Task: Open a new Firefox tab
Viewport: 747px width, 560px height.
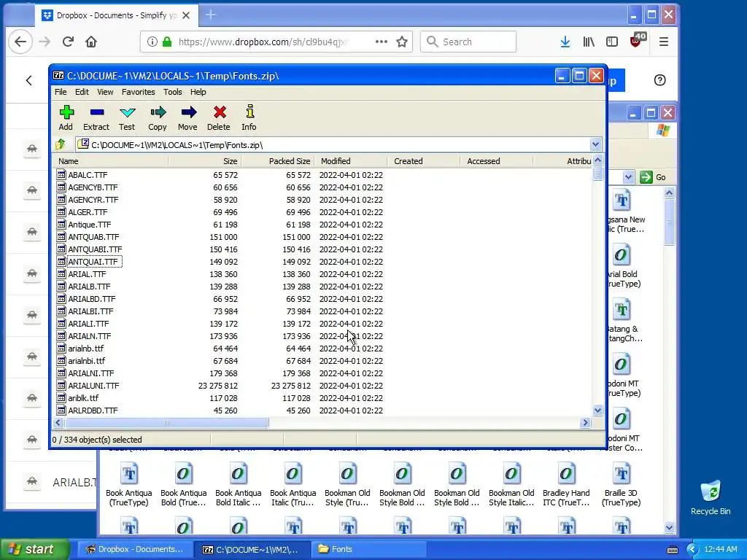Action: (211, 15)
